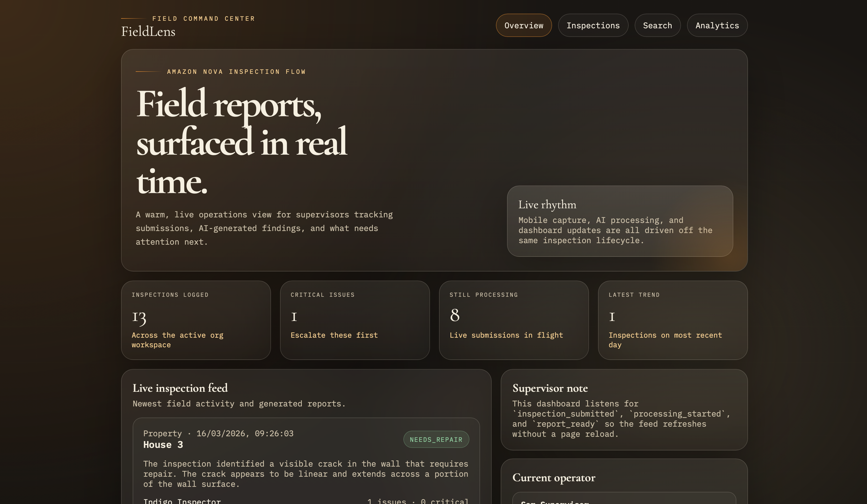Click the Still Processing stat card
The height and width of the screenshot is (504, 867).
pos(514,320)
